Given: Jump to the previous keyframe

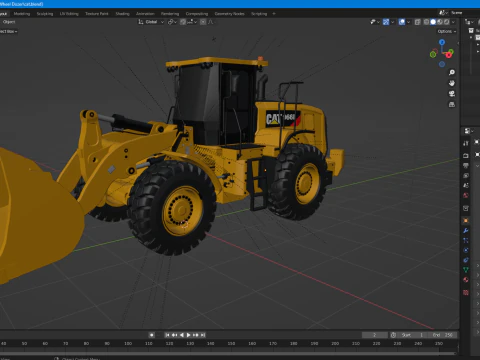Looking at the screenshot, I should pos(174,335).
